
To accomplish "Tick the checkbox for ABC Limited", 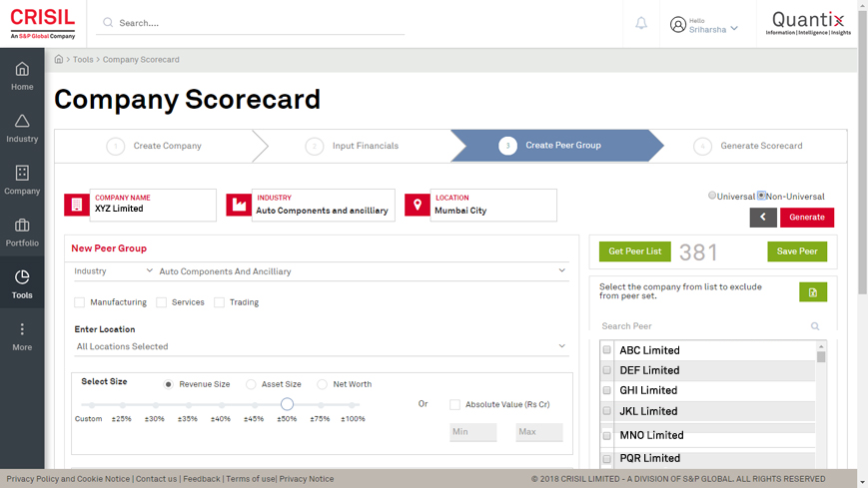I will point(606,350).
